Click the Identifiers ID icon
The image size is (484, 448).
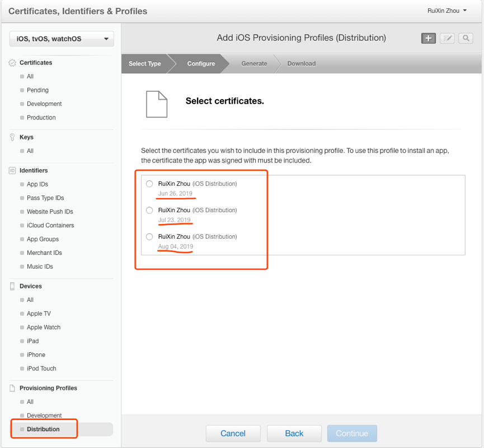pos(12,171)
